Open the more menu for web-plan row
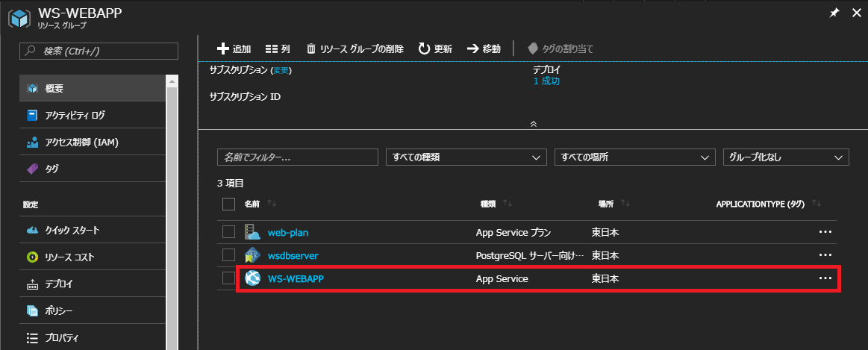Screen dimensions: 868x350 [825, 232]
